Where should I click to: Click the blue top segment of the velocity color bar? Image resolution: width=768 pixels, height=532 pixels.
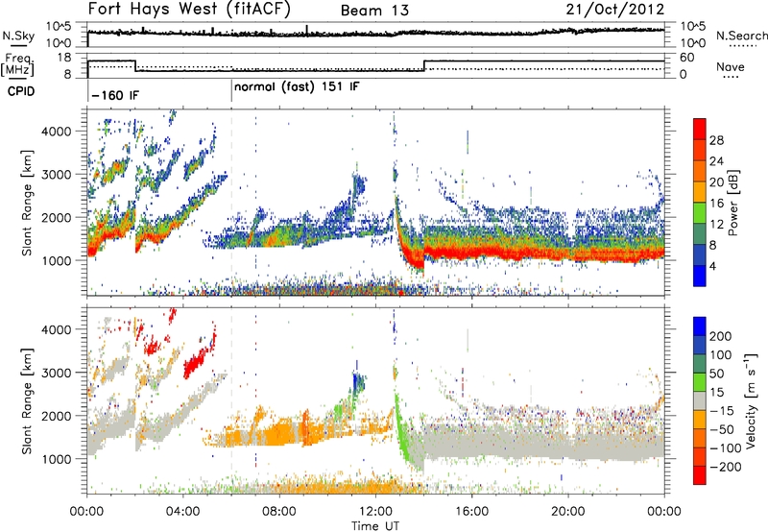pos(700,326)
